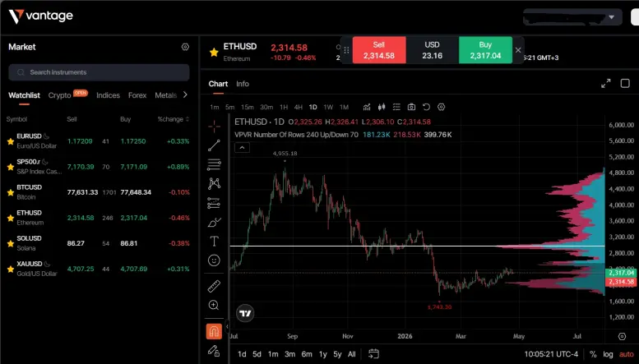Focus the Search instruments field
Screen dimensions: 639x364
[x=99, y=72]
